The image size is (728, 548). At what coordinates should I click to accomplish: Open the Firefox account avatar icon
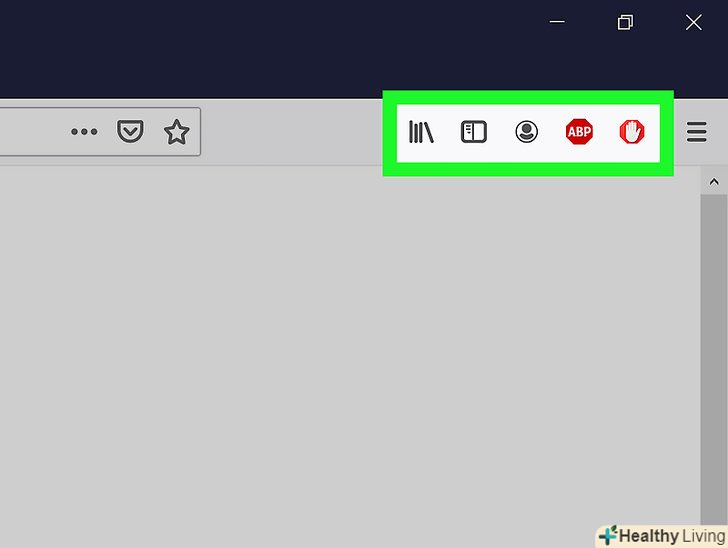click(x=526, y=132)
